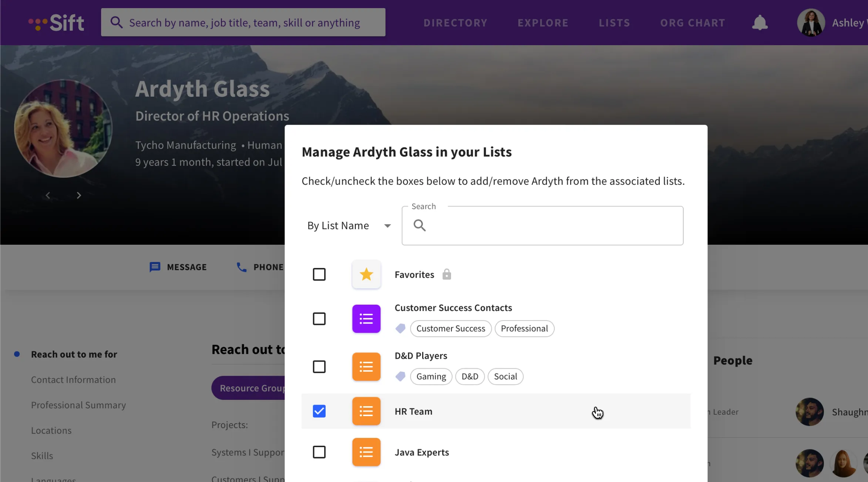Open the Directory nav item

pos(455,23)
